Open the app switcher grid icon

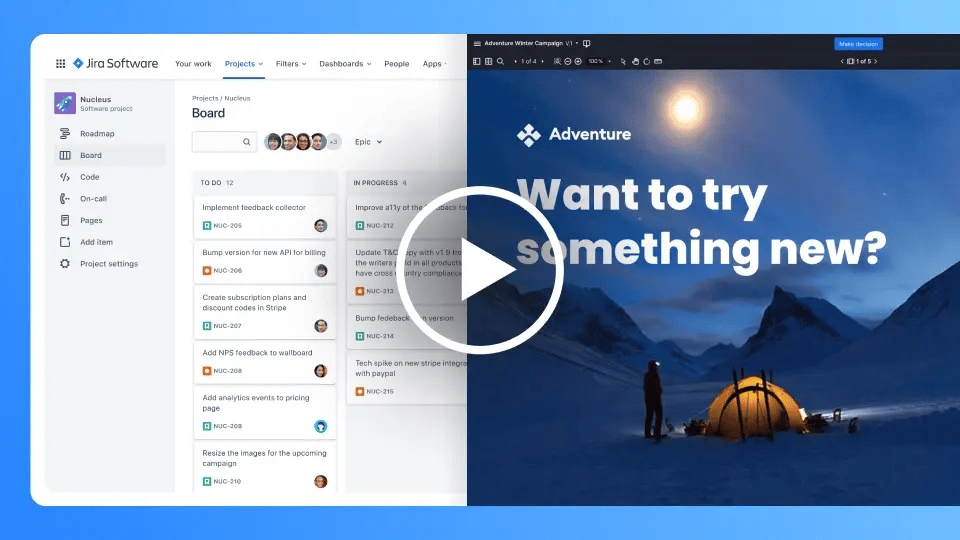[61, 64]
